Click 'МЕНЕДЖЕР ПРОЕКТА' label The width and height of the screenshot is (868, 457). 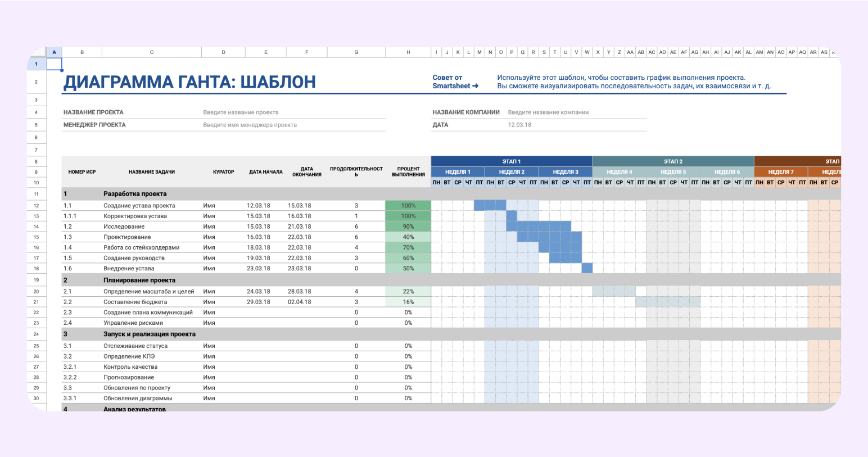[94, 125]
